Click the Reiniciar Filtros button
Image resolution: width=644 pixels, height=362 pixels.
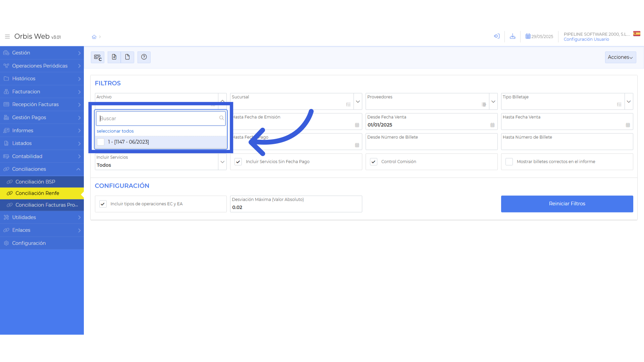567,204
